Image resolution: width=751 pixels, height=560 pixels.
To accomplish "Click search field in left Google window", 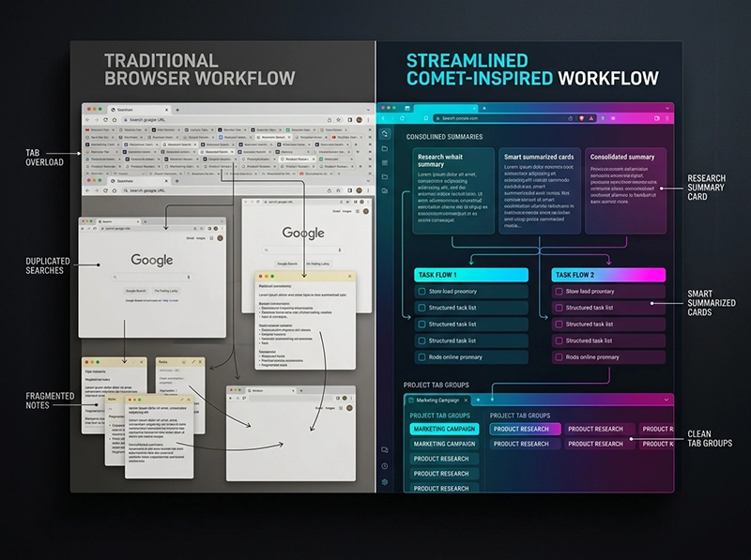I will click(152, 277).
